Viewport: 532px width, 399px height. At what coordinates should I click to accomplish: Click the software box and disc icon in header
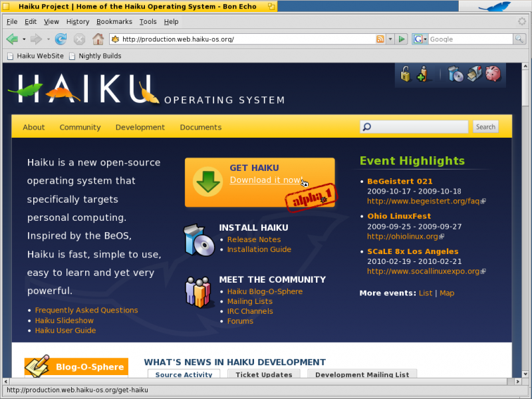coord(456,74)
